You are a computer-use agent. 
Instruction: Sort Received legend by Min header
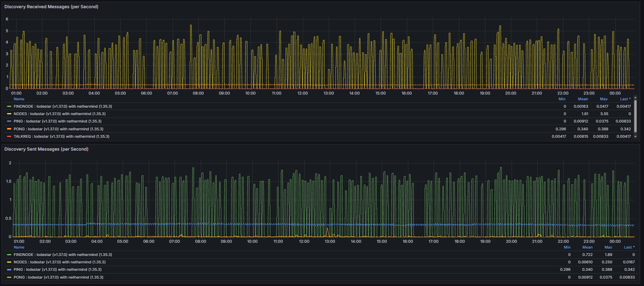(562, 99)
